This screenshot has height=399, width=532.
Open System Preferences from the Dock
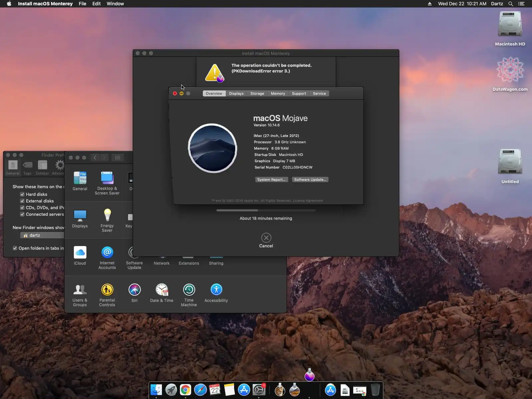pos(259,390)
